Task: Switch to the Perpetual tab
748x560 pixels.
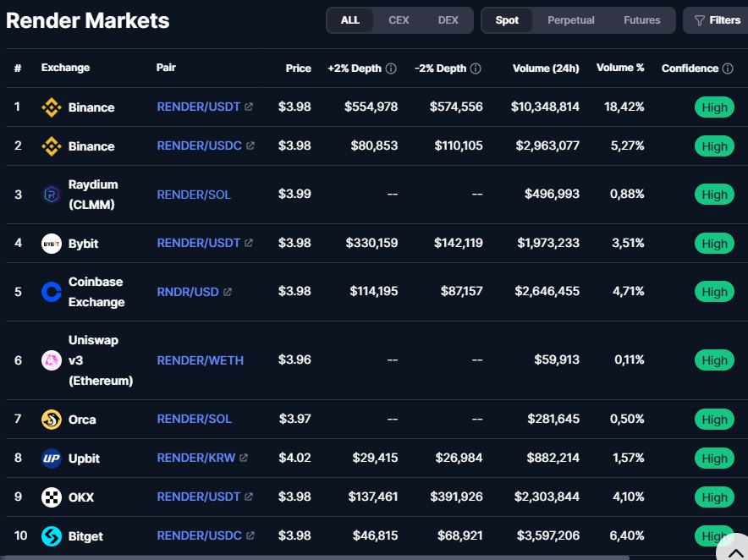Action: pyautogui.click(x=571, y=20)
